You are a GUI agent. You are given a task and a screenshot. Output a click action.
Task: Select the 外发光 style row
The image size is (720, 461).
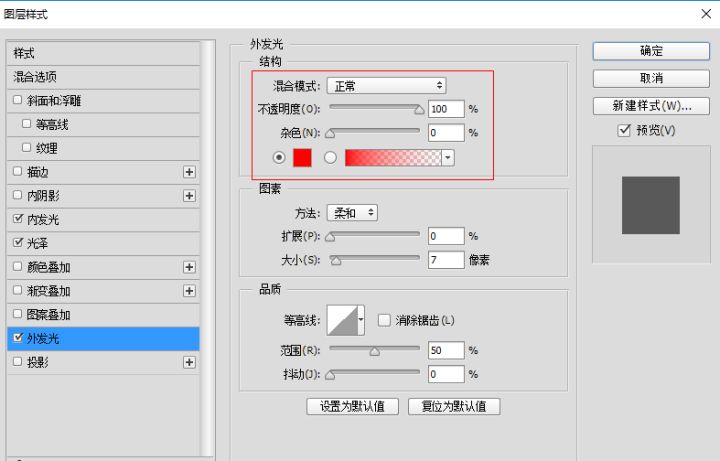[103, 339]
